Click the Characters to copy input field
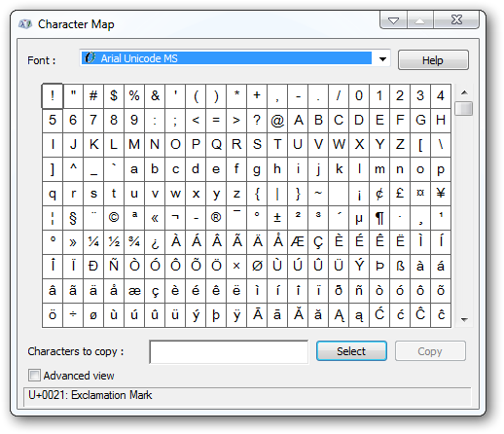Image resolution: width=504 pixels, height=434 pixels. [x=229, y=352]
